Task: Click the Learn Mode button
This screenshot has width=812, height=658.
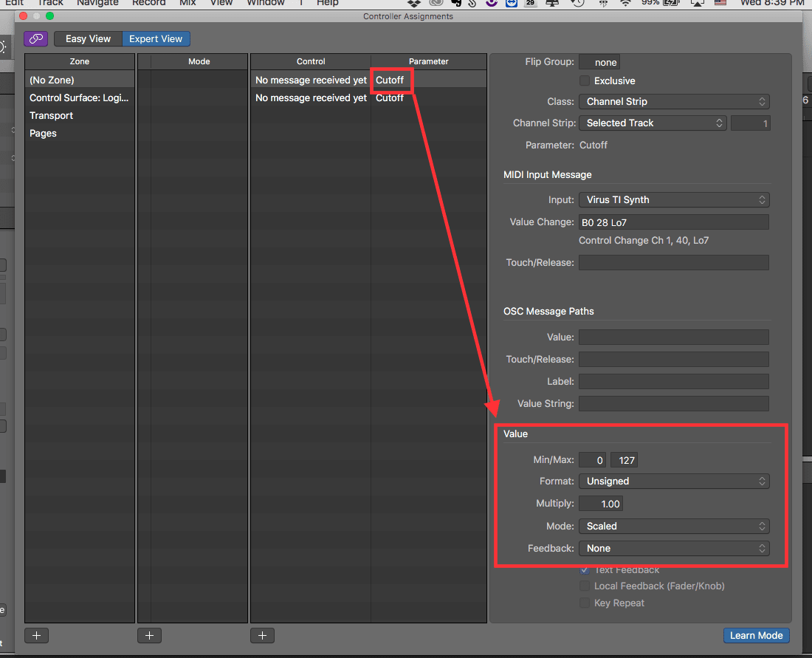Action: tap(756, 636)
